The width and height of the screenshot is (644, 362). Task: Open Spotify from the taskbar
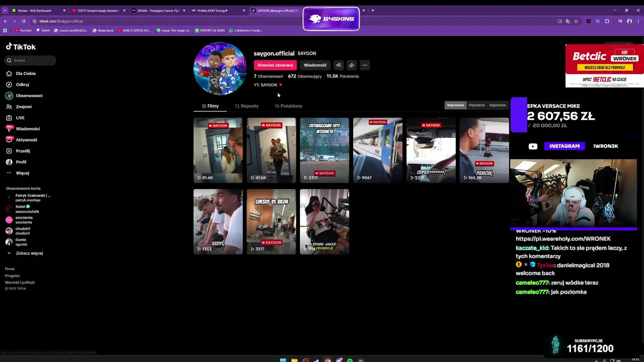click(x=350, y=360)
